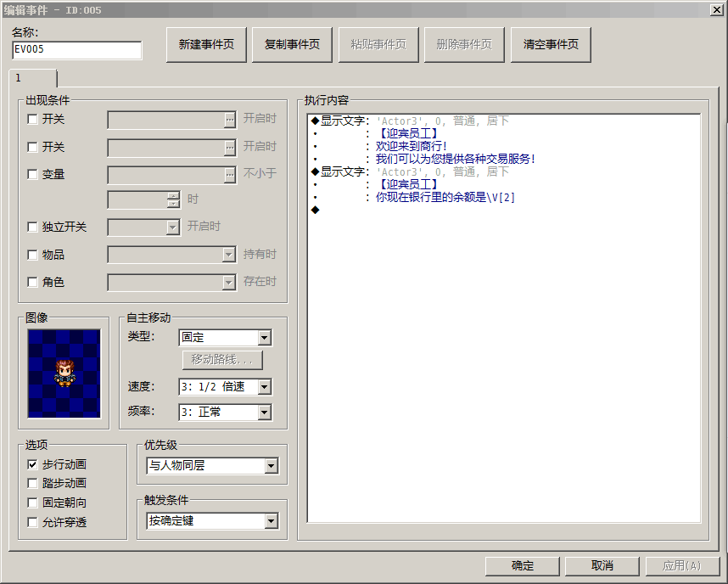The height and width of the screenshot is (584, 728).
Task: Click the variable value spinner arrows
Action: pos(173,199)
